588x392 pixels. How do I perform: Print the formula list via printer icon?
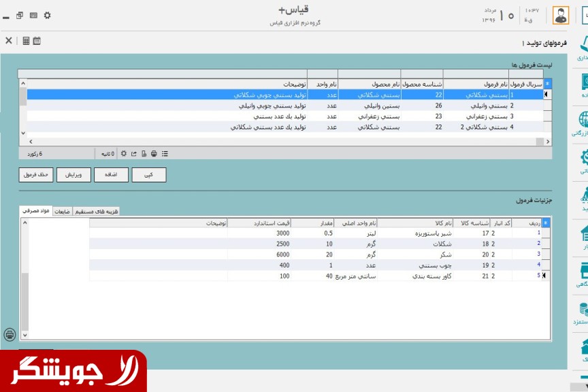(154, 154)
